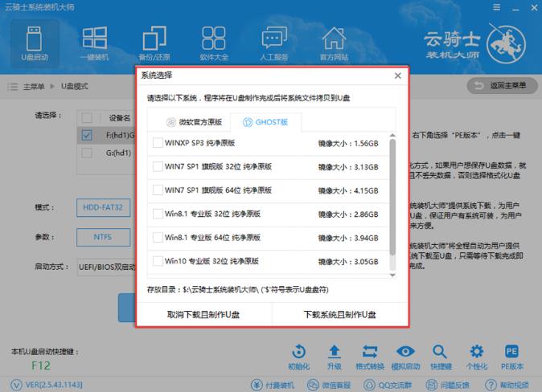Open the 官方网站 home icon

tap(334, 43)
